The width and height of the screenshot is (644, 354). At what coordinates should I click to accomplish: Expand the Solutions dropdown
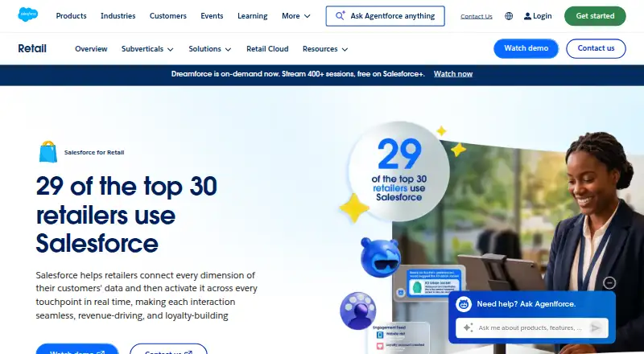pyautogui.click(x=228, y=49)
